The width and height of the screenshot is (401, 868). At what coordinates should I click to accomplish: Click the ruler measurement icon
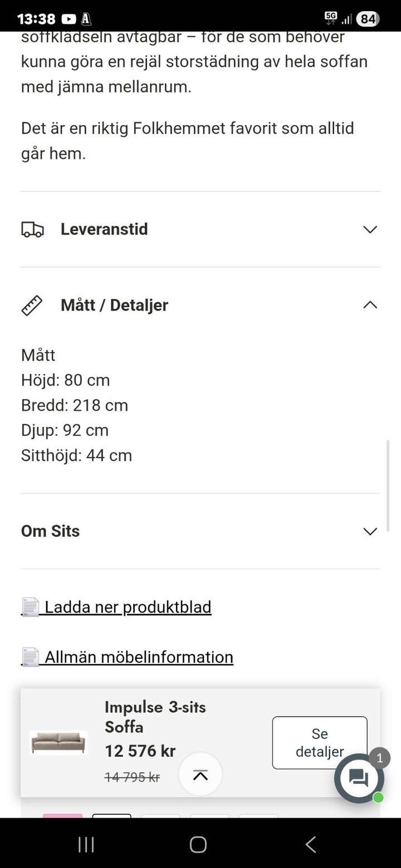[x=32, y=305]
